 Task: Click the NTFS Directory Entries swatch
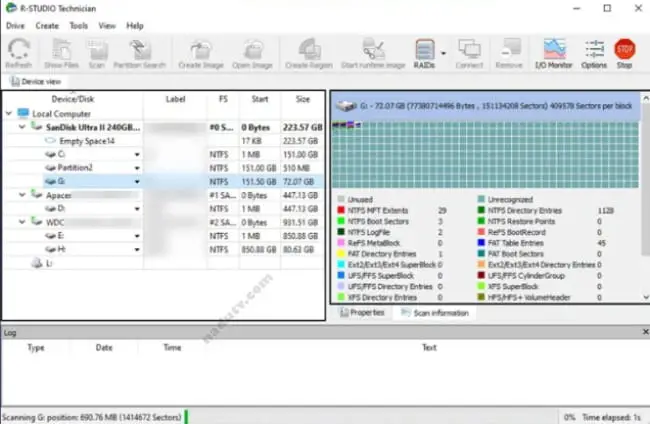point(481,210)
